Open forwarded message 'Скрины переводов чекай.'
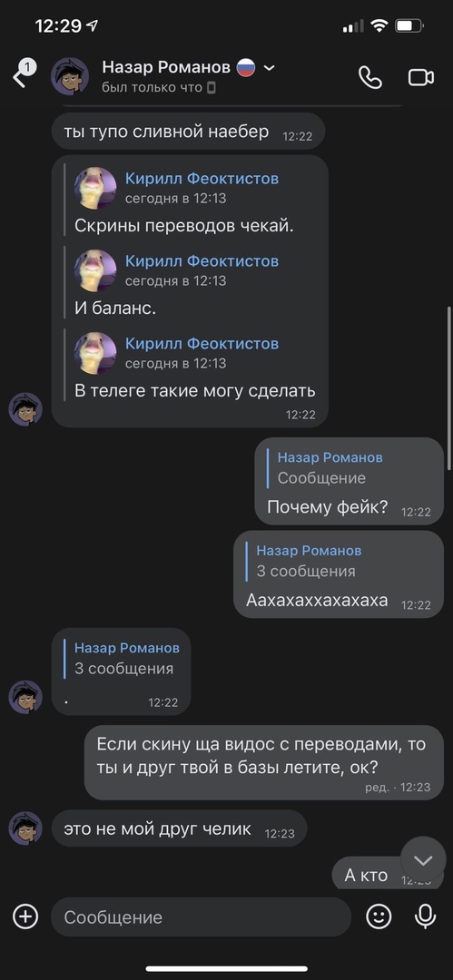Screen dimensions: 453x980 click(x=184, y=226)
